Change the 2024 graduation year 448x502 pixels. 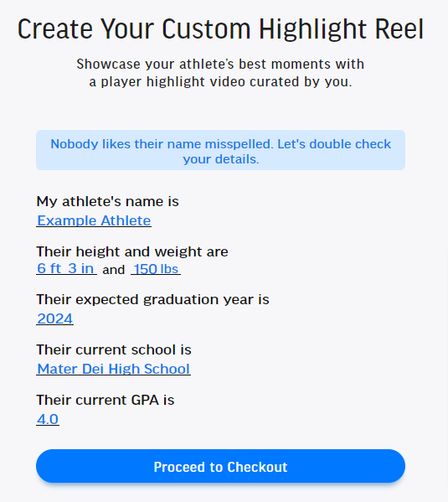tap(54, 318)
